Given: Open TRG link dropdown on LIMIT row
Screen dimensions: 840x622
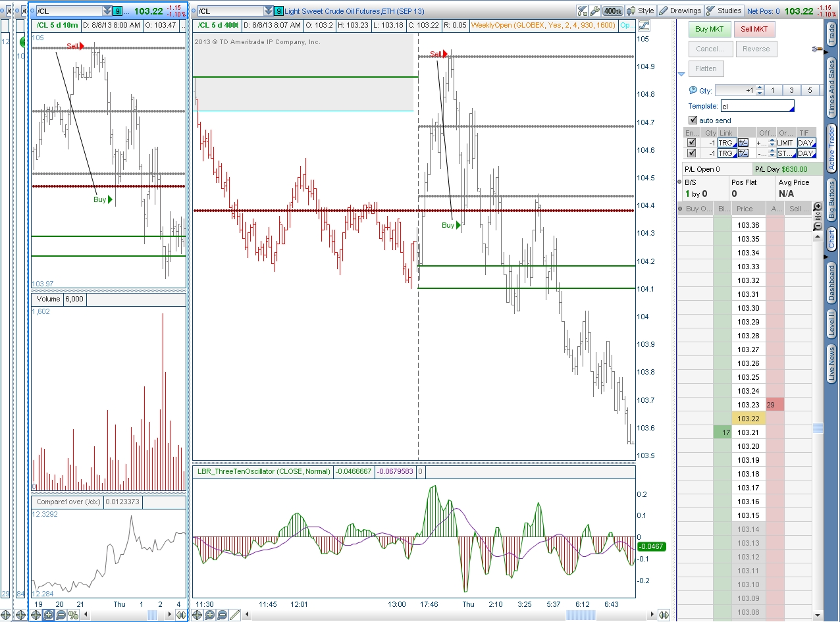Looking at the screenshot, I should (x=726, y=143).
